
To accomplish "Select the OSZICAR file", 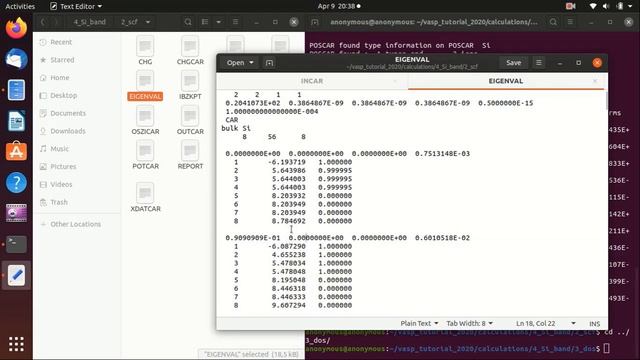I will (145, 120).
